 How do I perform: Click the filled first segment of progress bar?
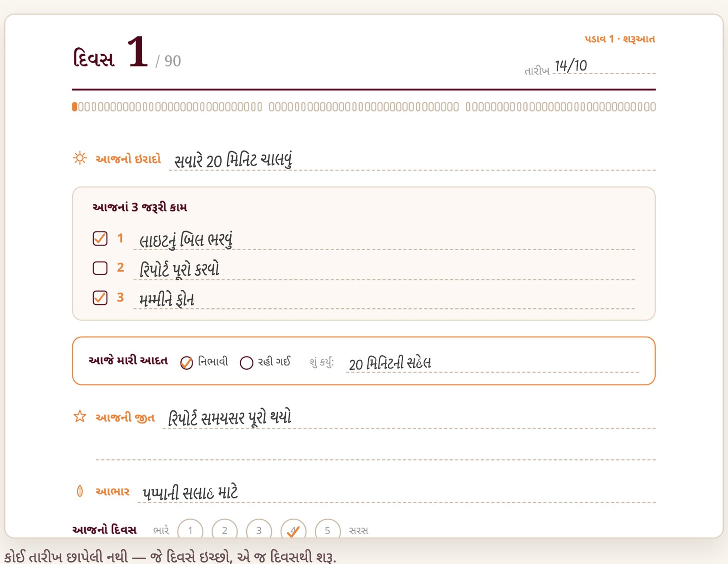coord(75,107)
